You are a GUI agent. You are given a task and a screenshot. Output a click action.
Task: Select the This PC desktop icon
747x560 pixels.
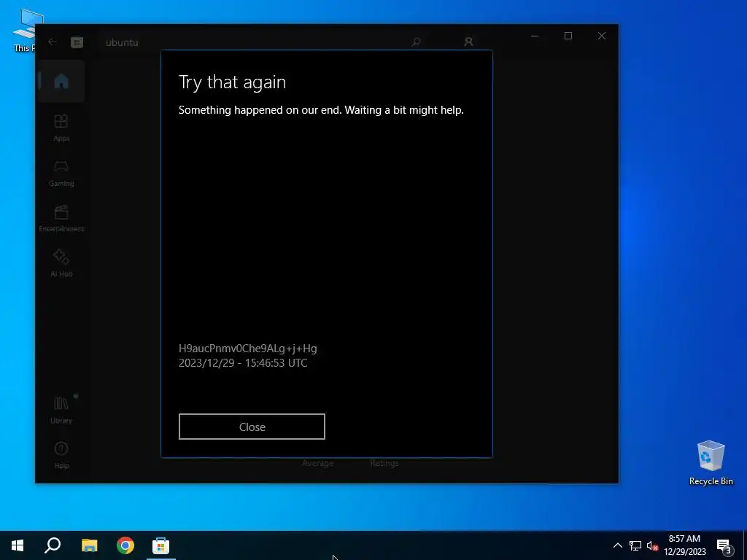point(24,30)
